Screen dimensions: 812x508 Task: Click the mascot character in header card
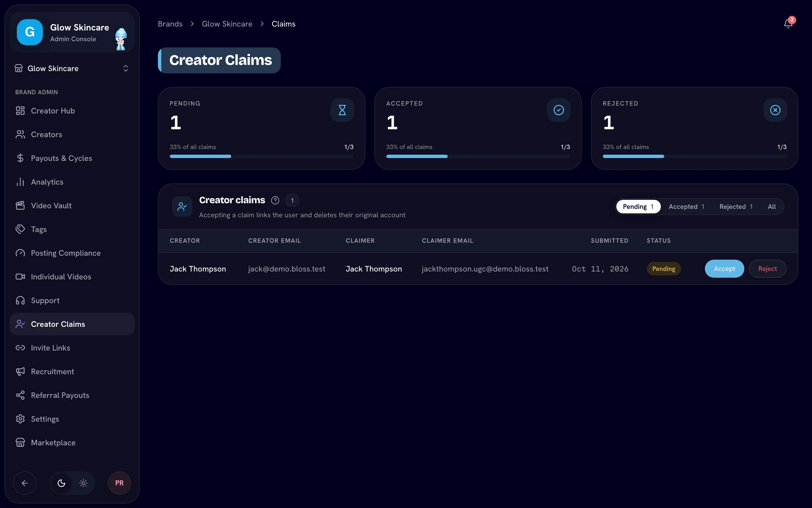[121, 39]
